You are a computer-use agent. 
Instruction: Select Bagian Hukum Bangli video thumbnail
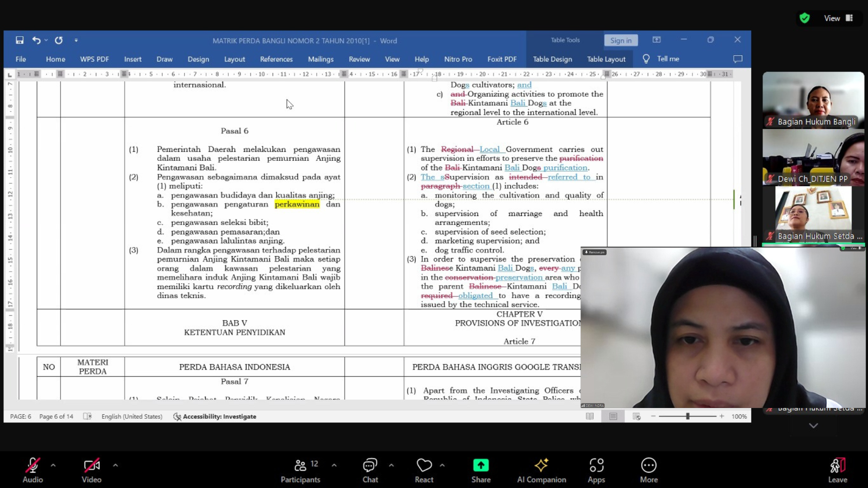(x=813, y=100)
